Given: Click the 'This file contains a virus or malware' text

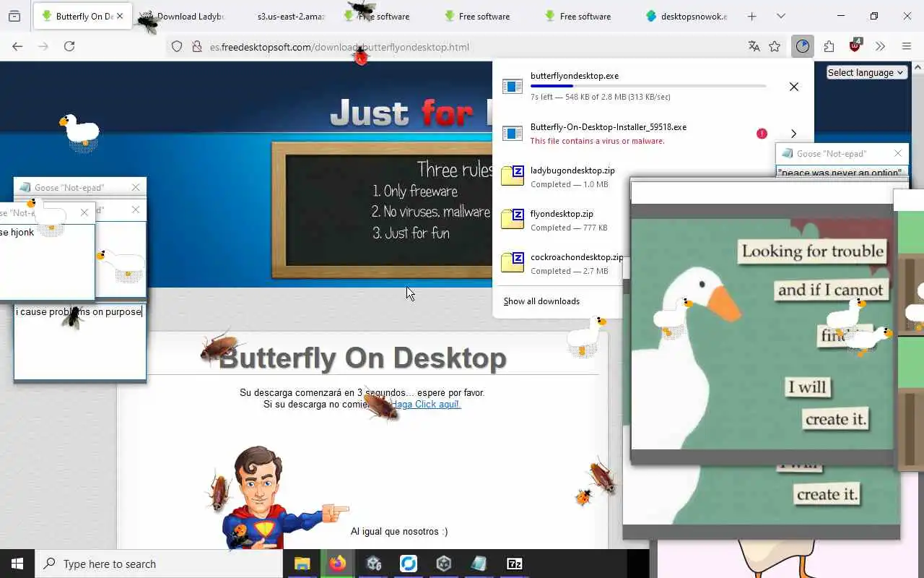Looking at the screenshot, I should click(597, 141).
